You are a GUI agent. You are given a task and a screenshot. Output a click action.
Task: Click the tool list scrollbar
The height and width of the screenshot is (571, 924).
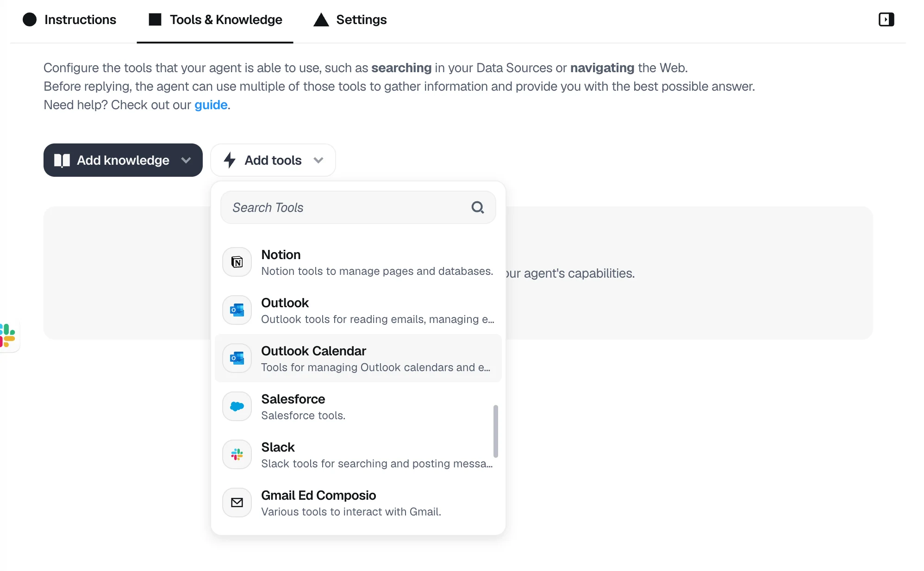(496, 431)
